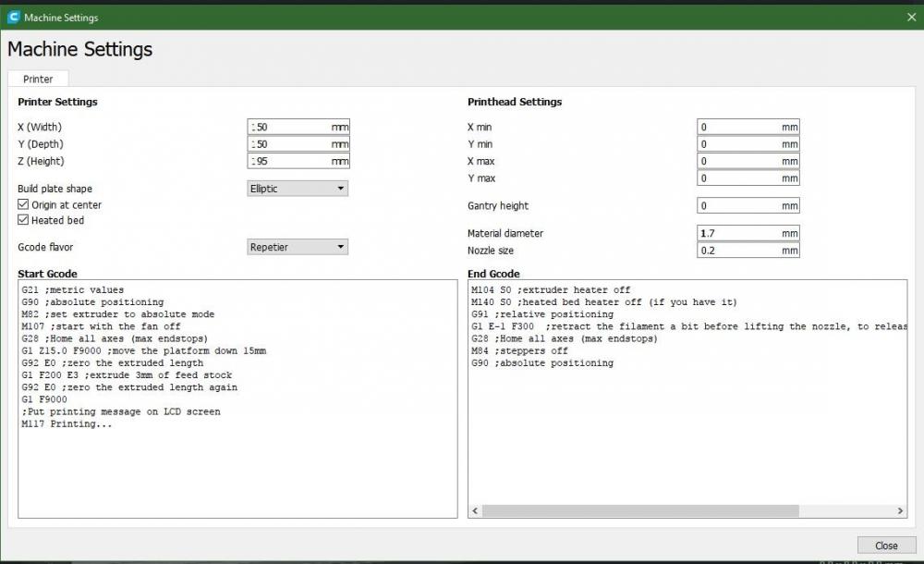This screenshot has height=564, width=924.
Task: Open the Gcode flavor dropdown
Action: click(x=298, y=247)
